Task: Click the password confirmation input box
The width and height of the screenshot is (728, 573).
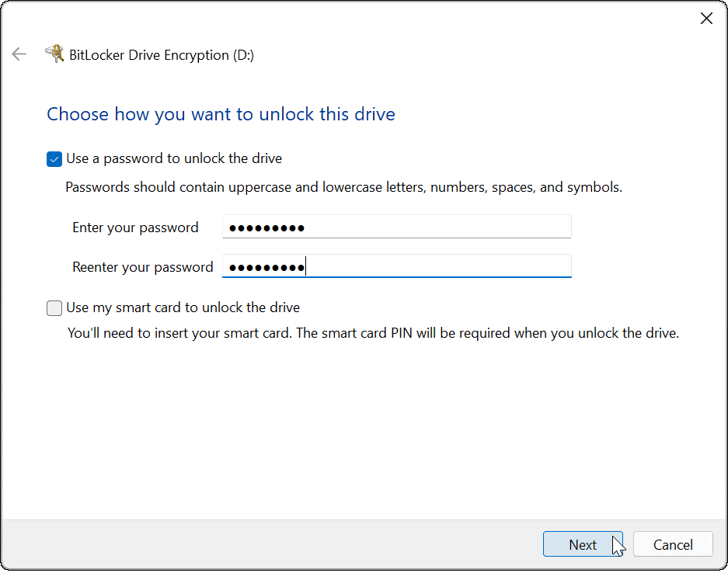Action: pyautogui.click(x=396, y=266)
